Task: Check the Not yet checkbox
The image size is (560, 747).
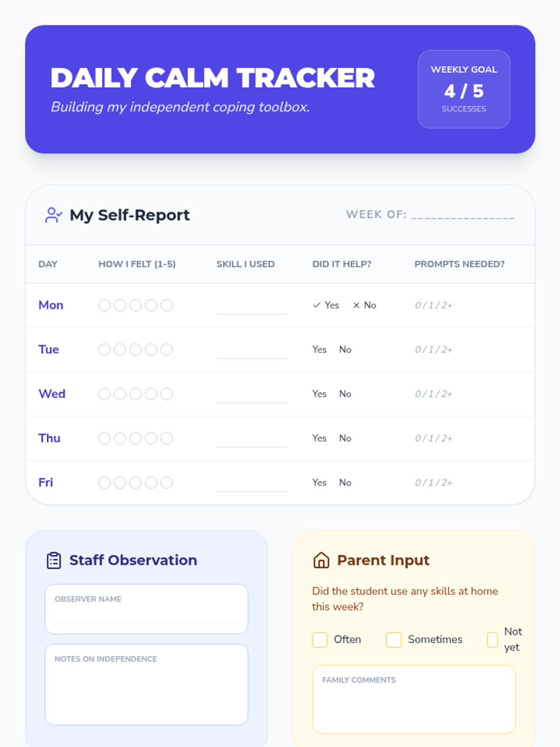Action: click(492, 640)
